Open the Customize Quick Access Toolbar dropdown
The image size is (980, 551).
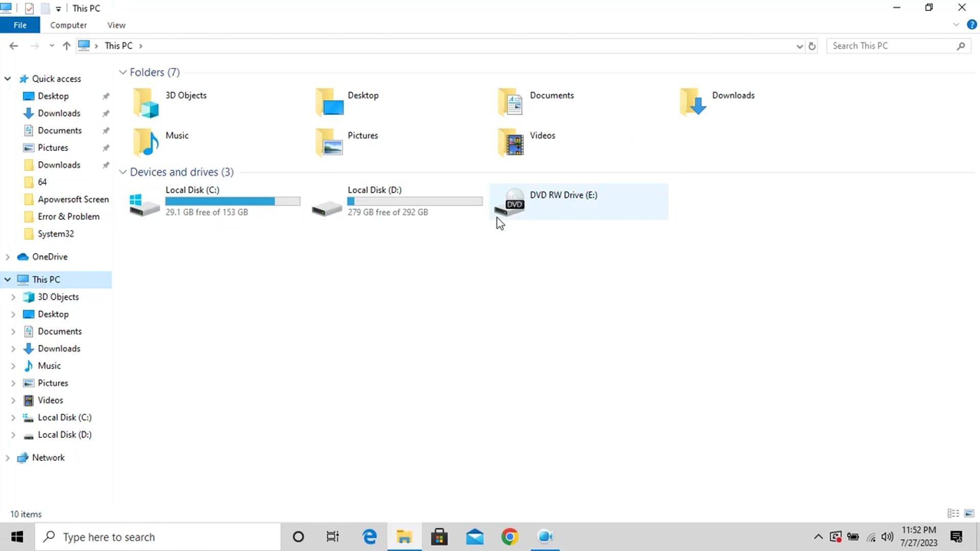pos(58,9)
